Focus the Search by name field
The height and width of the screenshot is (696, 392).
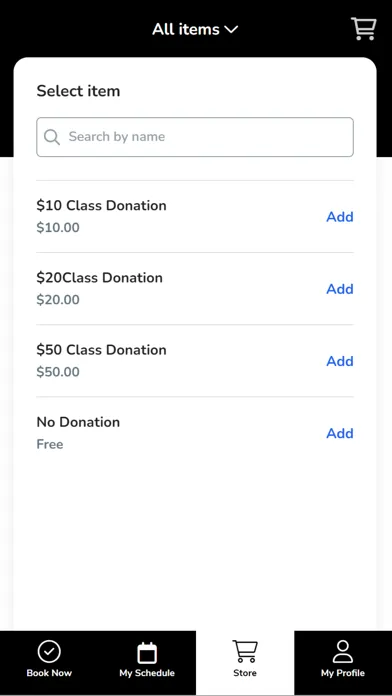195,137
